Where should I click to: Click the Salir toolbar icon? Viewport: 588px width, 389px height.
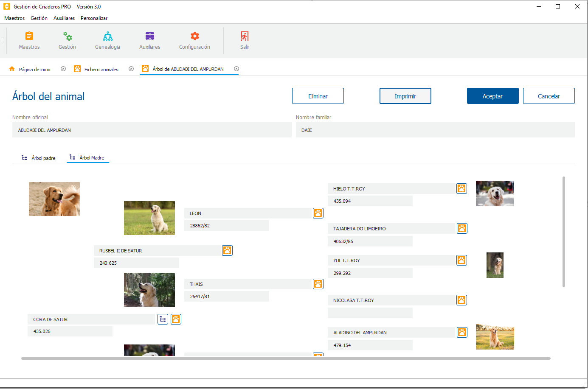click(245, 40)
